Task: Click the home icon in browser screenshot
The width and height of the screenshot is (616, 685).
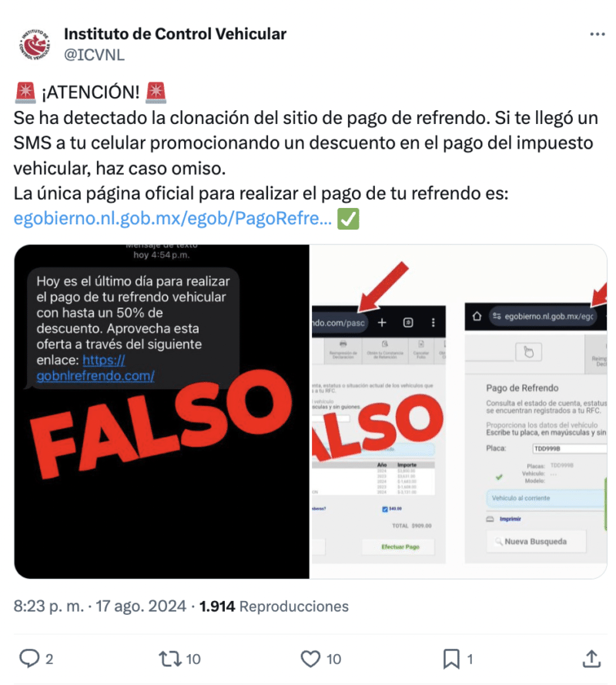Action: click(477, 316)
